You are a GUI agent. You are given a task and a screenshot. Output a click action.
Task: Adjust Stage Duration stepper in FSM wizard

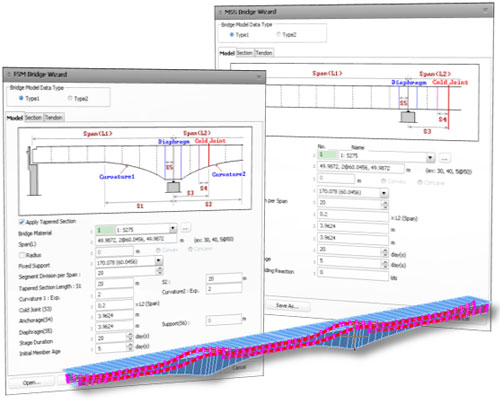tap(130, 337)
